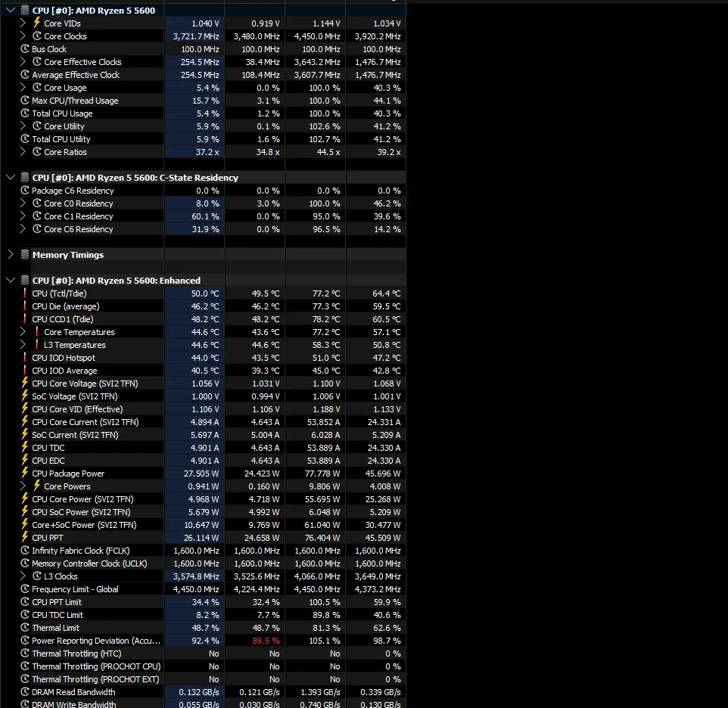Expand the L3 Temperatures row

coord(23,345)
